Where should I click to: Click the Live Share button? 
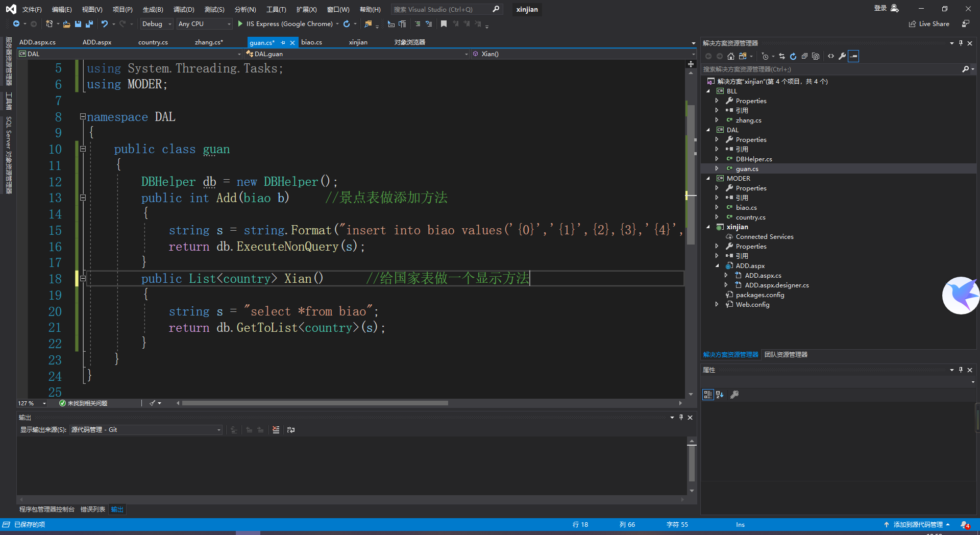pos(929,24)
